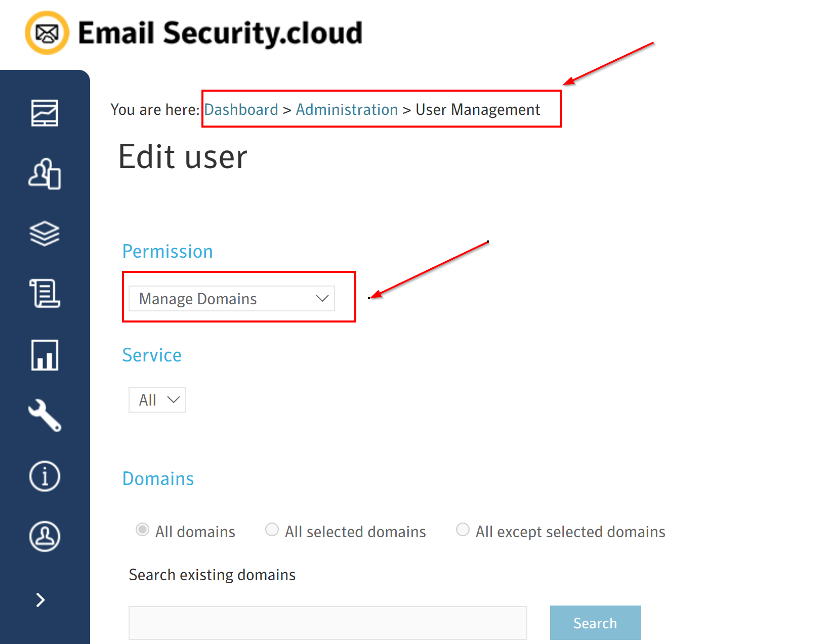The image size is (832, 644).
Task: Go to the Administration breadcrumb link
Action: tap(347, 110)
